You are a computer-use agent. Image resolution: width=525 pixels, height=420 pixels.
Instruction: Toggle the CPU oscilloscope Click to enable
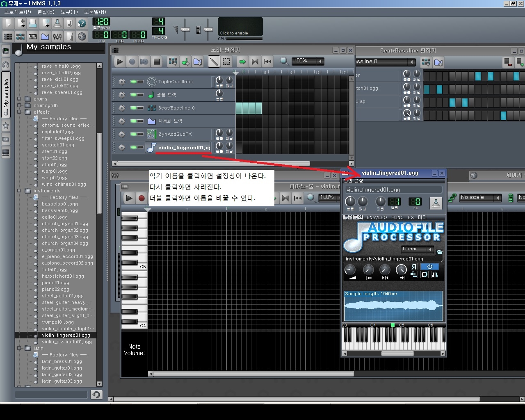pyautogui.click(x=240, y=27)
